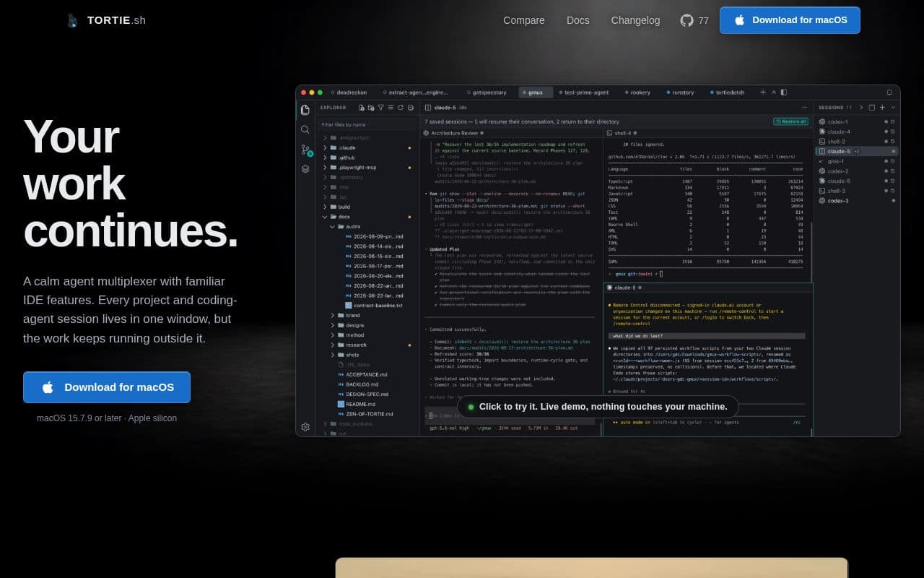Click the refresh arrow in Explorer header

(x=401, y=108)
